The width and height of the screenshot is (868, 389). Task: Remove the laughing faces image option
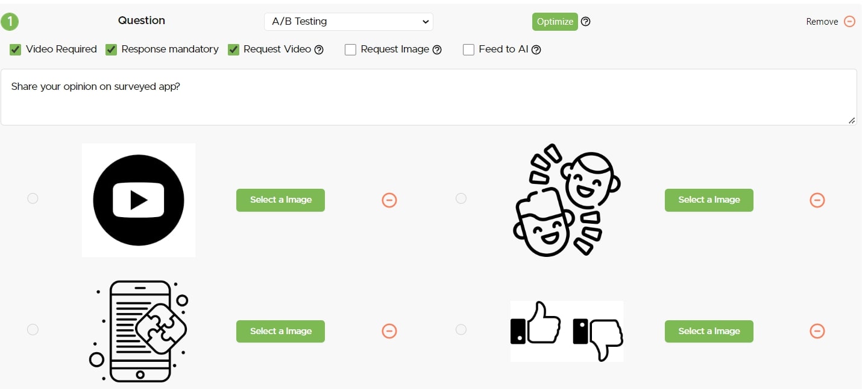(x=817, y=200)
